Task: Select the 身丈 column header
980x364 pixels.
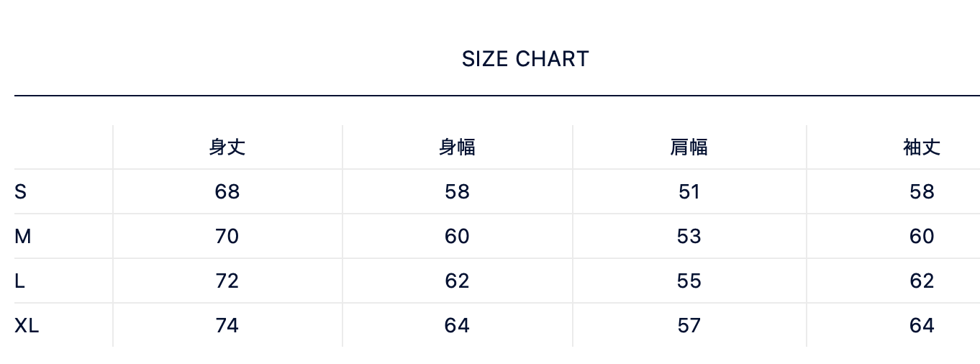Action: click(x=227, y=147)
